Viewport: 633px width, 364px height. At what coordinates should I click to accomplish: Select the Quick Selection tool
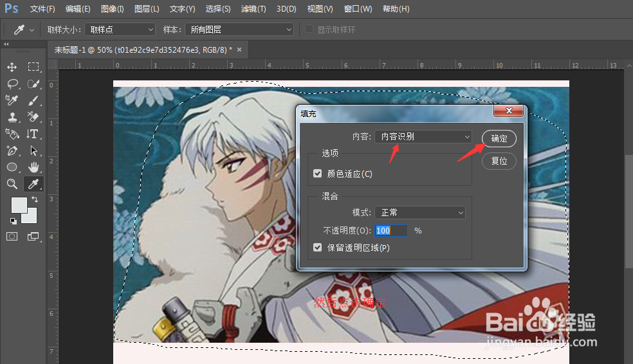[33, 84]
